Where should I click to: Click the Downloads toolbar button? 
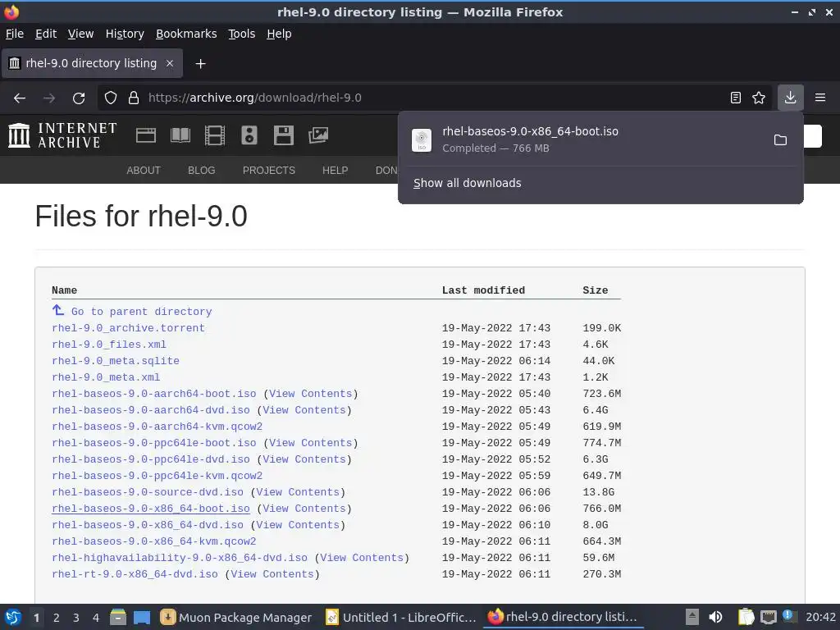coord(790,98)
